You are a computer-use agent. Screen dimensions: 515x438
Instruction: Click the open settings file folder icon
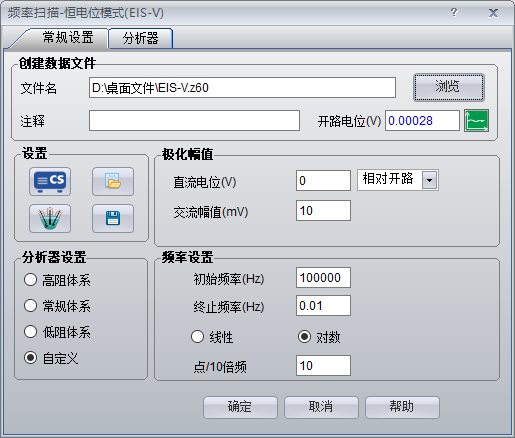[113, 181]
